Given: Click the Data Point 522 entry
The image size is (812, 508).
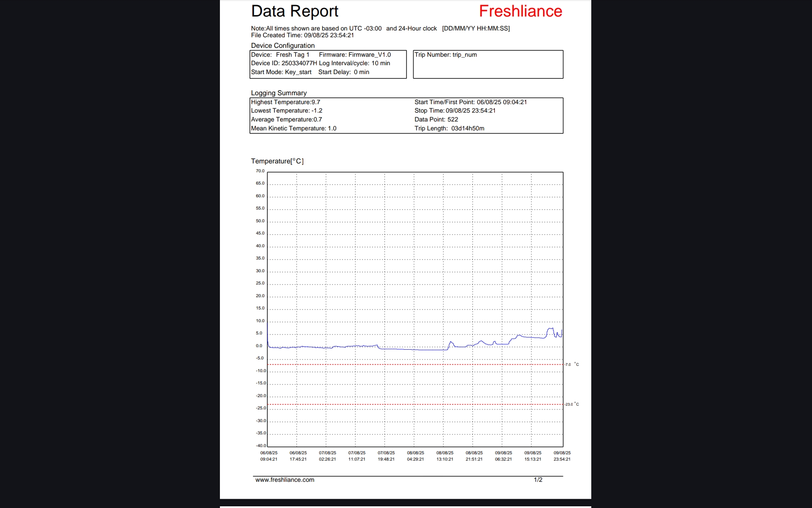Looking at the screenshot, I should point(436,119).
